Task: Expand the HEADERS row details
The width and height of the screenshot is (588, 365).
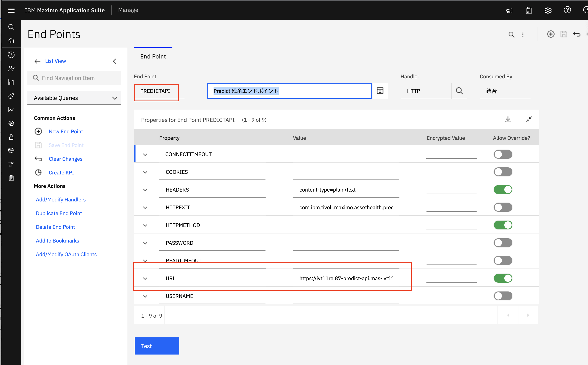Action: [145, 190]
